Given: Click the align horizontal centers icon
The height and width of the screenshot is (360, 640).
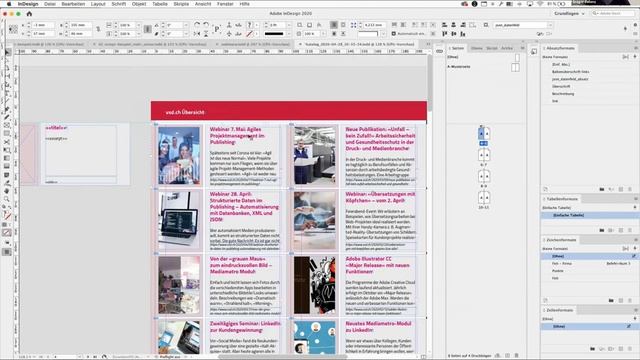Looking at the screenshot, I should point(453,25).
